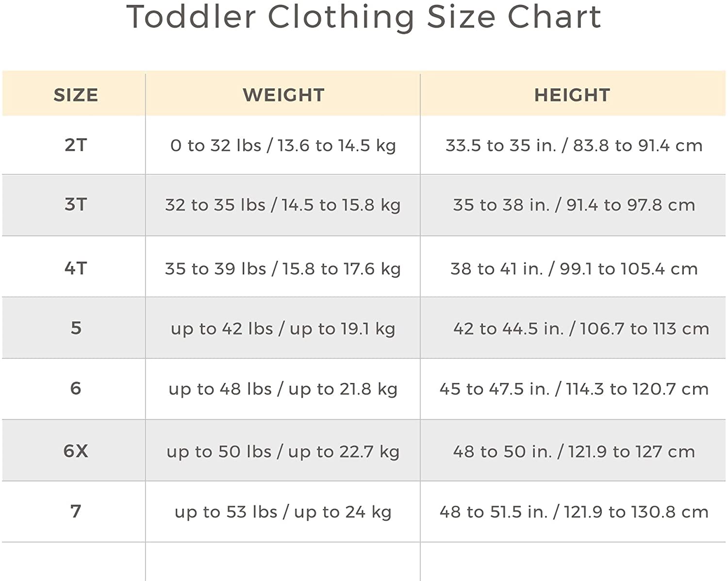Select the 33.5 to 35 in. height cell

click(574, 146)
